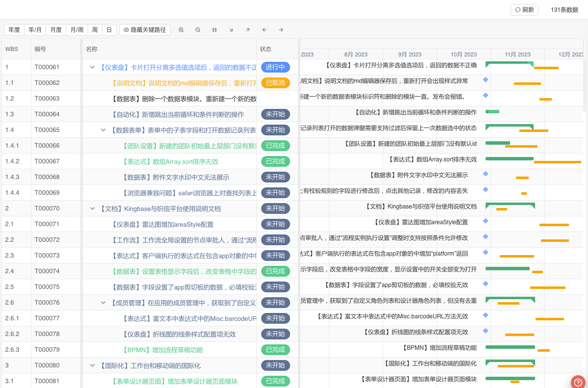Collapse the 【数据表单】 row T000065
588x388 pixels.
103,130
